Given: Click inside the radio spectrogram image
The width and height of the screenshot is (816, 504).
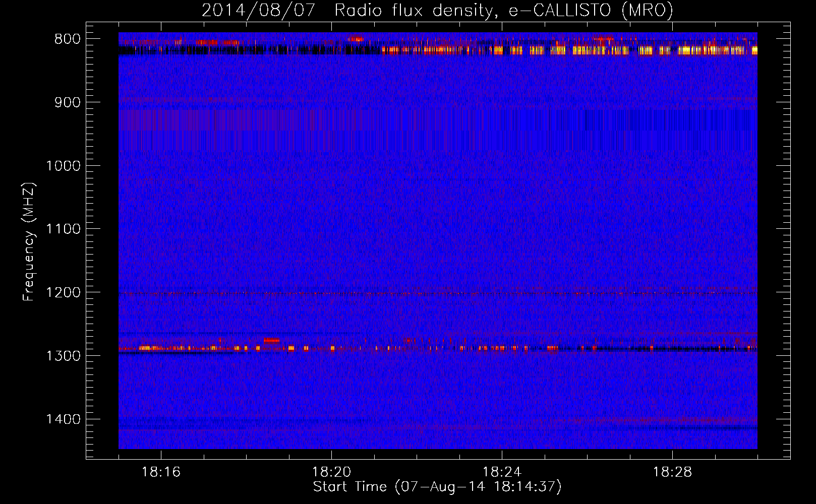Looking at the screenshot, I should [x=438, y=240].
